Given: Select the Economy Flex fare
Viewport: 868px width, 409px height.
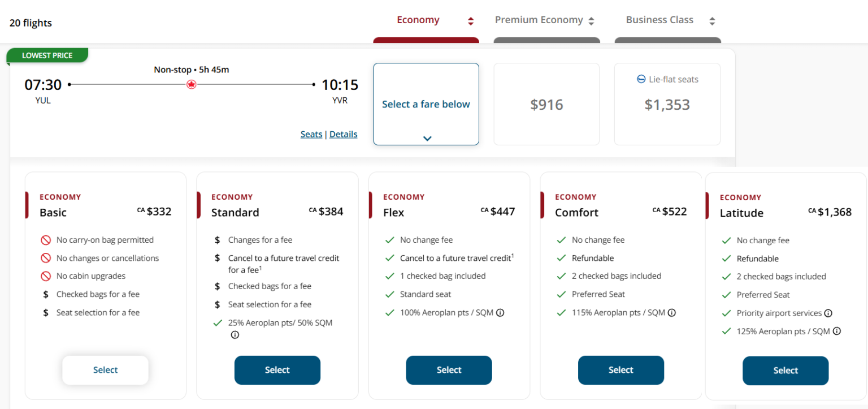Looking at the screenshot, I should click(x=449, y=369).
